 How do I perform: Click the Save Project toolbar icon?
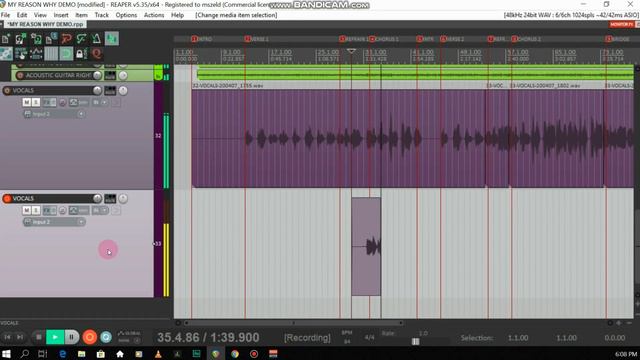click(36, 39)
